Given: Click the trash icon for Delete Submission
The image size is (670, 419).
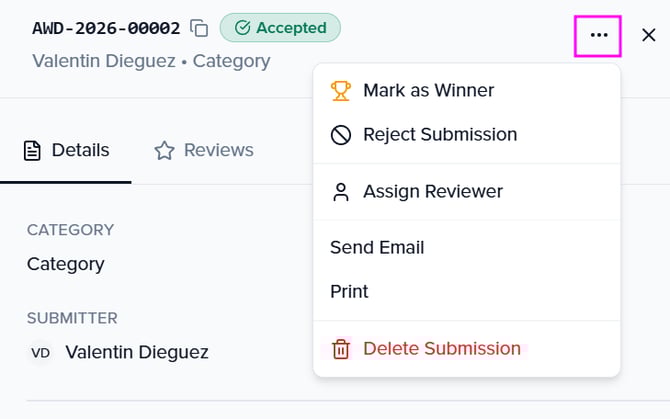Looking at the screenshot, I should (x=341, y=349).
